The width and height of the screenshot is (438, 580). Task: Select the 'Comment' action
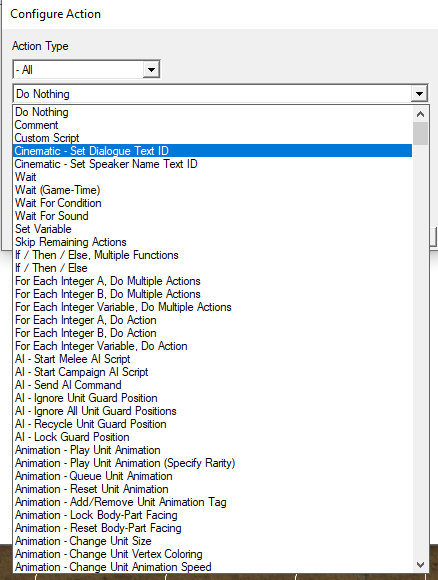coord(213,125)
